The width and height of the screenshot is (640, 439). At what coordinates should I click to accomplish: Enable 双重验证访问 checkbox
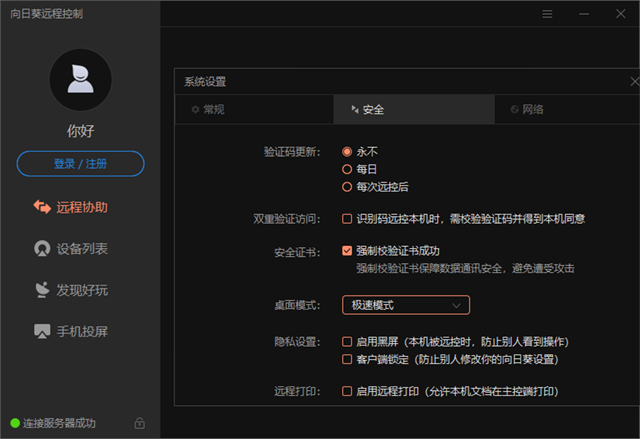coord(347,219)
